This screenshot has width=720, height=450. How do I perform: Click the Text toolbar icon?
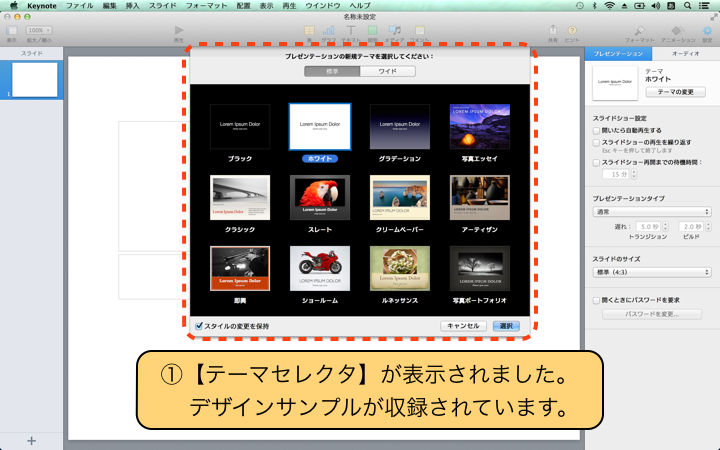(351, 30)
